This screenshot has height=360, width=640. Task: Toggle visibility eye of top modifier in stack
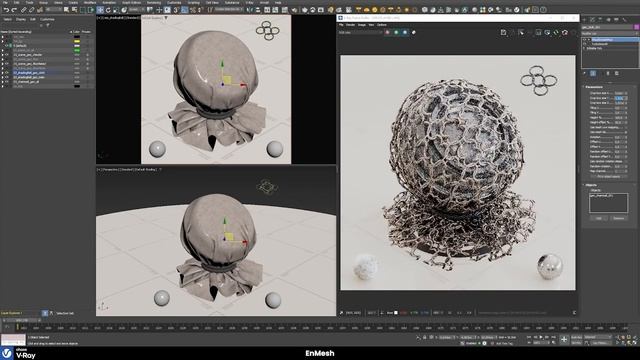pos(584,40)
